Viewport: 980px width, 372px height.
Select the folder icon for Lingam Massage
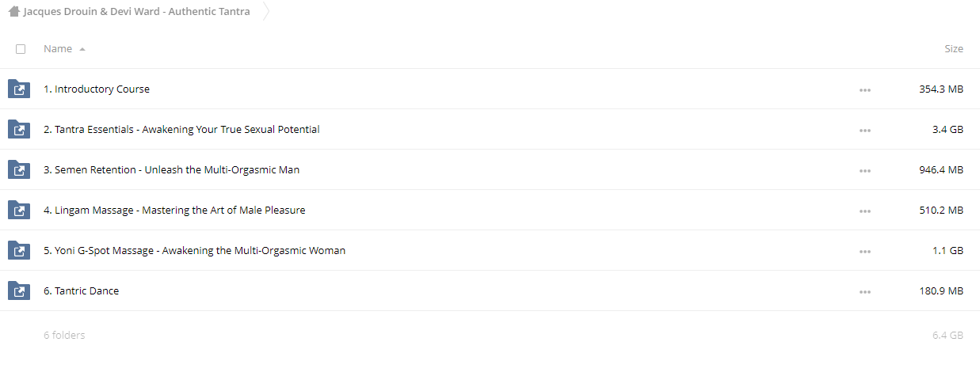coord(18,210)
